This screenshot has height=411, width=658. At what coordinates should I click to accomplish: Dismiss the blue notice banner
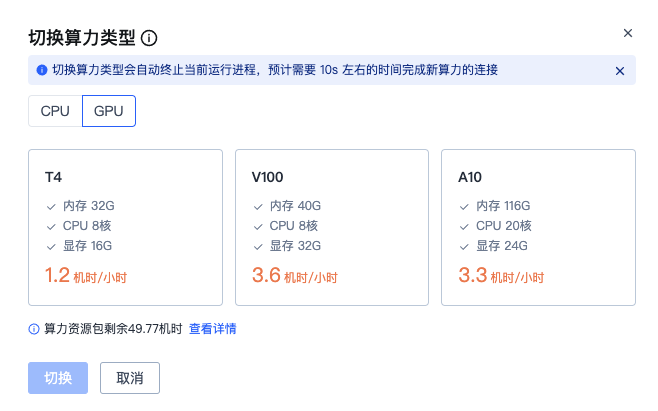click(x=620, y=71)
